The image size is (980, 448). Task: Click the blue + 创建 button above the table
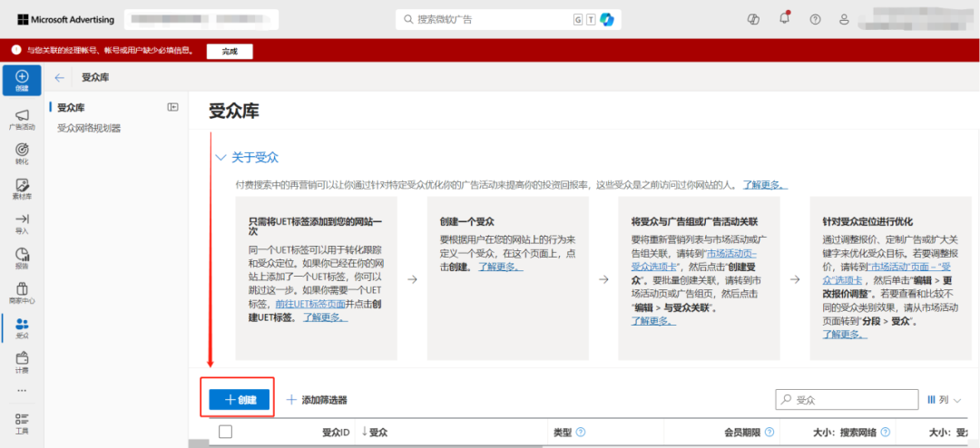click(x=240, y=400)
